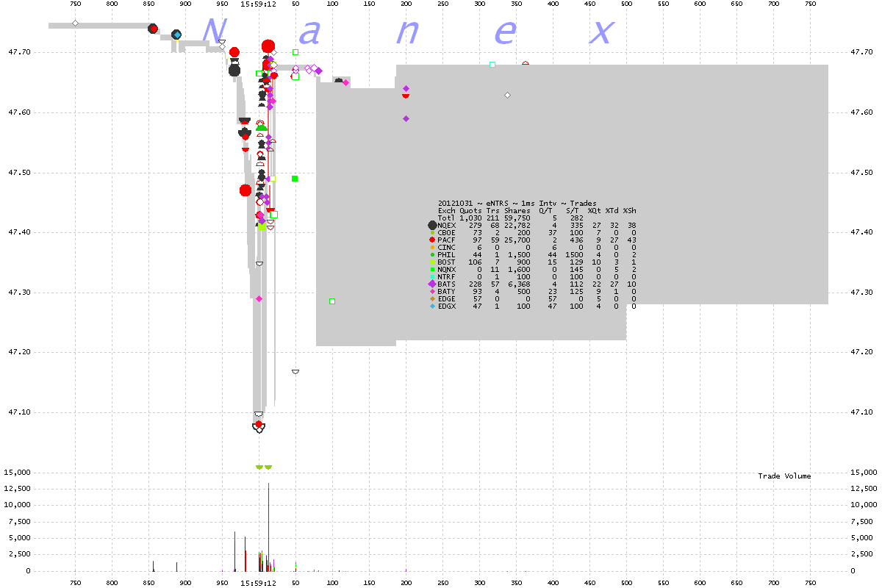This screenshot has width=882, height=588.
Task: Click the 'Shares' column header
Action: [x=517, y=210]
